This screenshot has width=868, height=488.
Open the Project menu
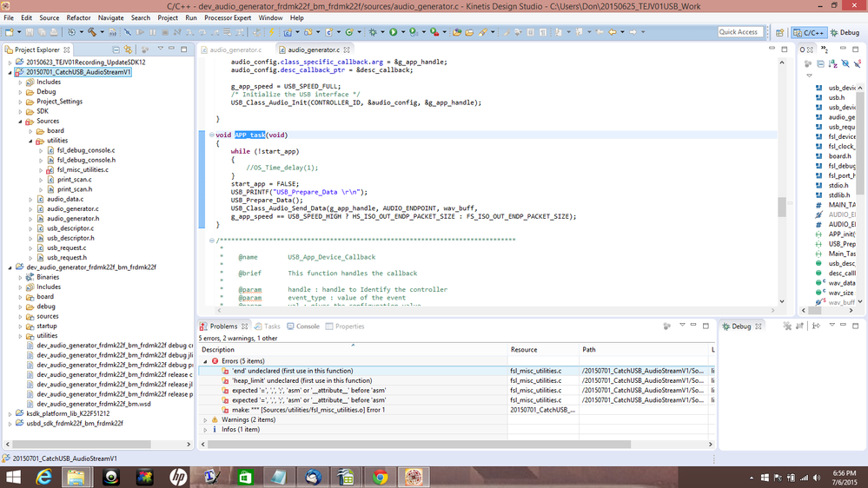coord(167,17)
